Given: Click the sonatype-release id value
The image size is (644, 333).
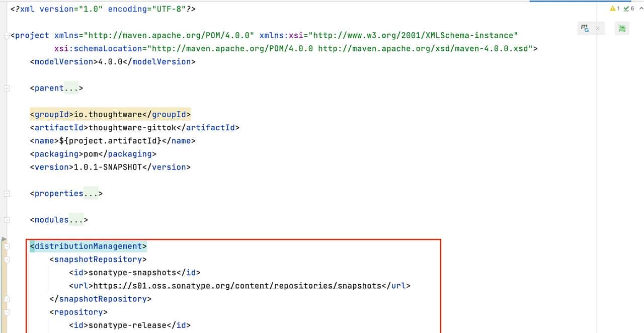Looking at the screenshot, I should point(127,325).
